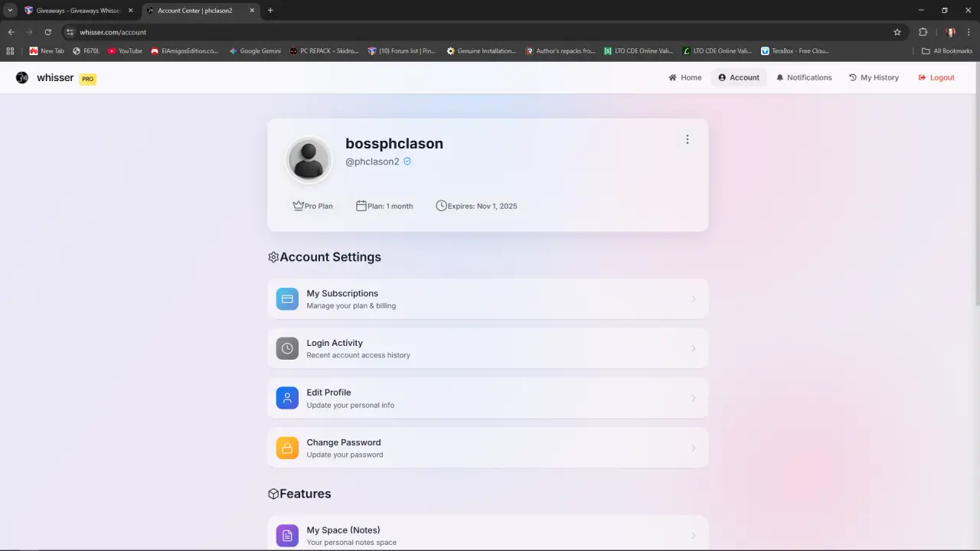
Task: Open My Space (Notes) row chevron
Action: click(694, 535)
